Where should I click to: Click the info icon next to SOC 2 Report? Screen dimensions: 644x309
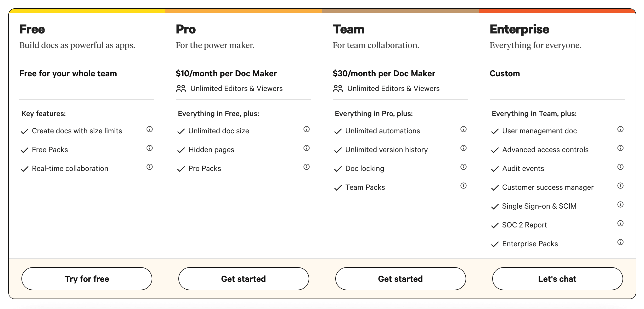[620, 223]
